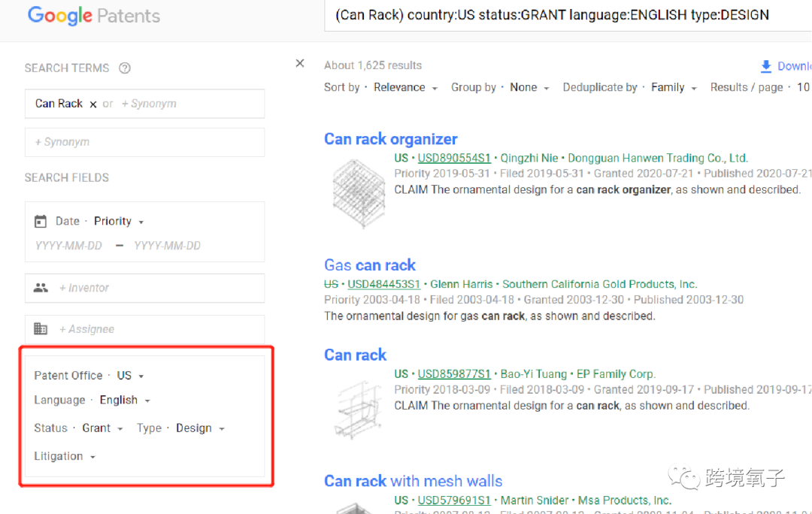This screenshot has width=812, height=514.
Task: Open the Language English dropdown
Action: 125,400
